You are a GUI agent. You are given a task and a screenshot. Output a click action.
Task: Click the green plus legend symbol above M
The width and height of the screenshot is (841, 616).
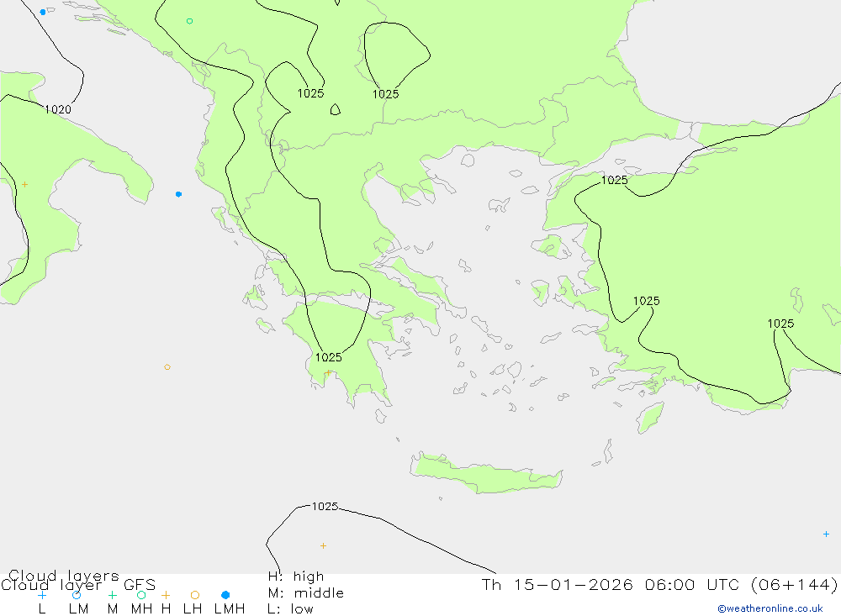[112, 595]
